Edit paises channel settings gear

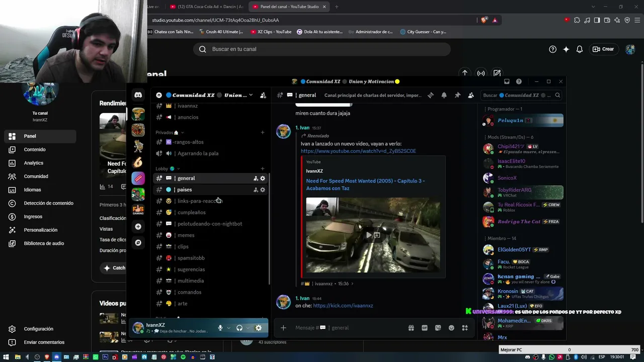pyautogui.click(x=263, y=190)
